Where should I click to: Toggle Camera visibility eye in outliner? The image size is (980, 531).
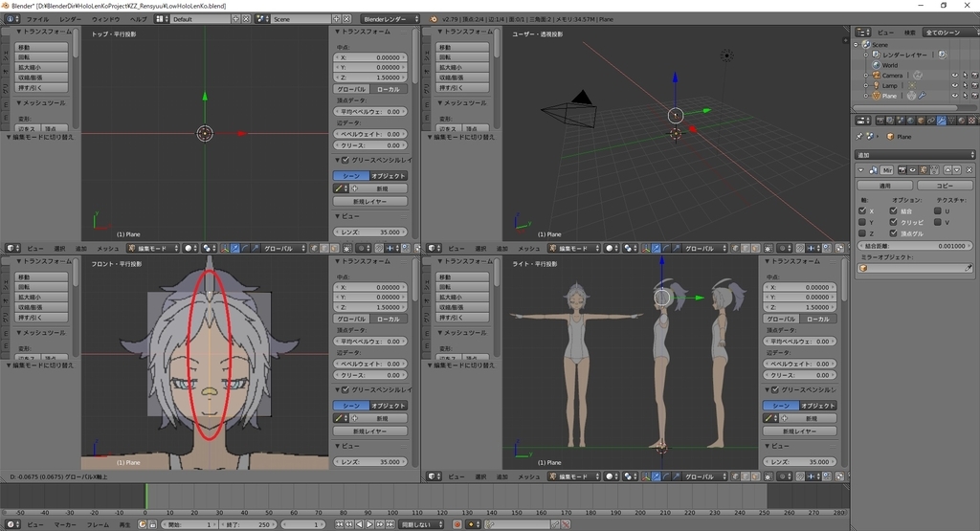(954, 76)
